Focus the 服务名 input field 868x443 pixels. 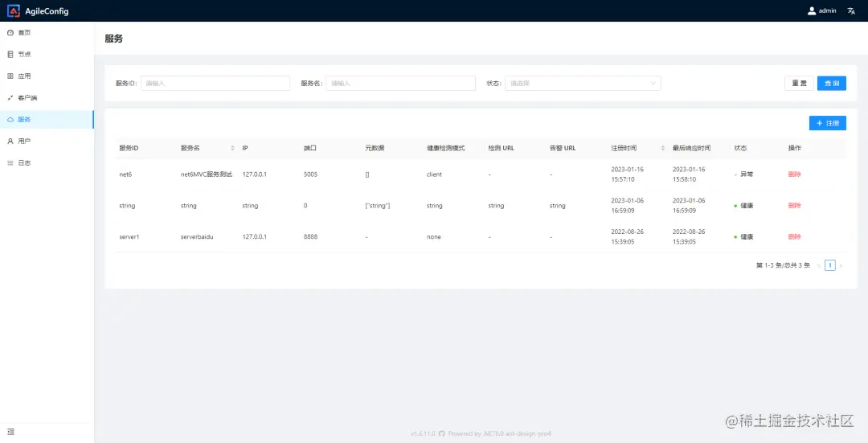coord(400,83)
